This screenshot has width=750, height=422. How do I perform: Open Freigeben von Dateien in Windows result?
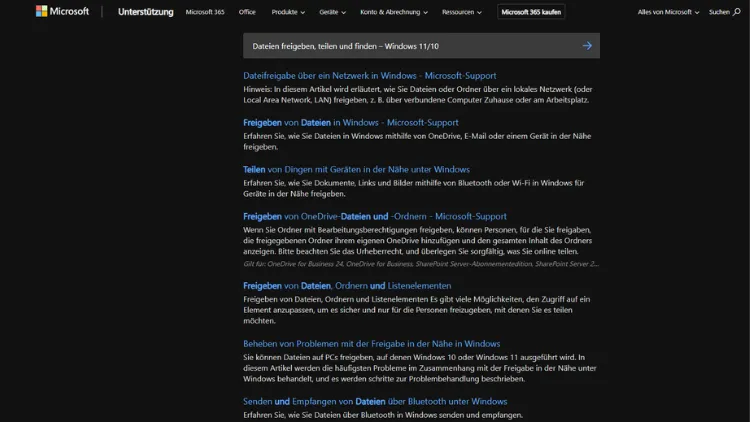click(x=351, y=122)
